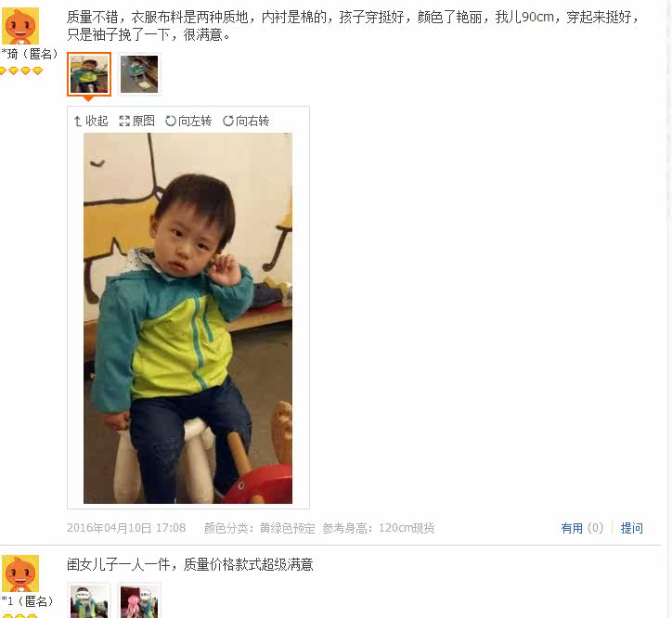The height and width of the screenshot is (618, 672).
Task: Rotate photo right with 向右转
Action: [246, 121]
